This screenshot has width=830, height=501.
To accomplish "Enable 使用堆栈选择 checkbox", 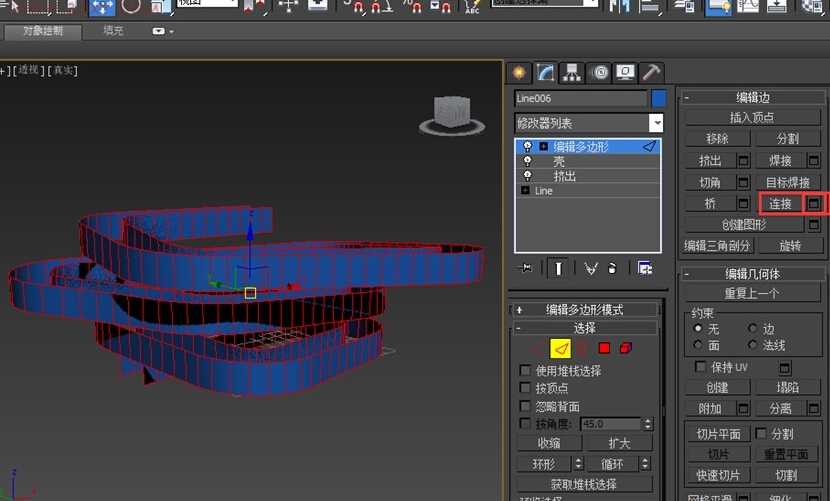I will 525,370.
